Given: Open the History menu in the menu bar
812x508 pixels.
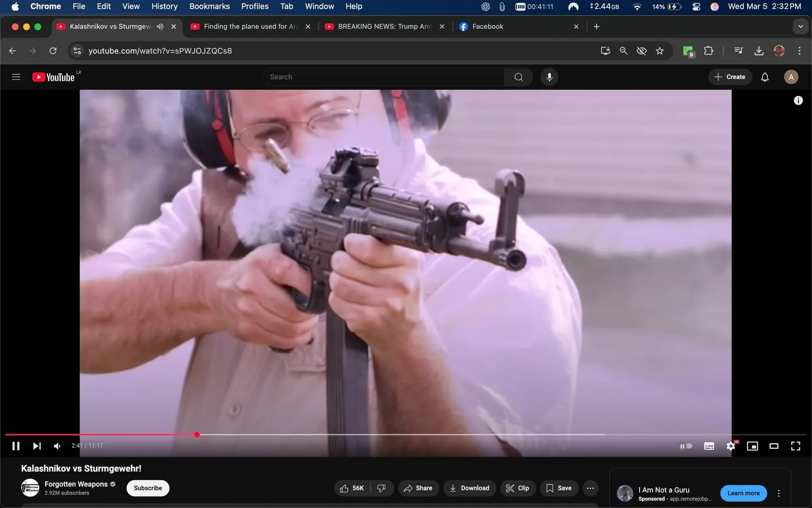Looking at the screenshot, I should click(164, 6).
